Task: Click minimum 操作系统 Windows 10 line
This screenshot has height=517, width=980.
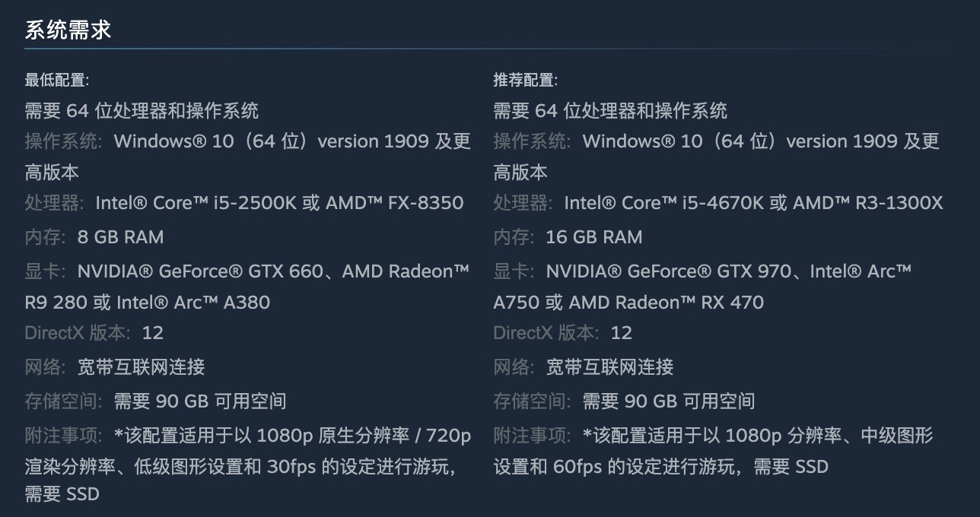Action: tap(248, 157)
